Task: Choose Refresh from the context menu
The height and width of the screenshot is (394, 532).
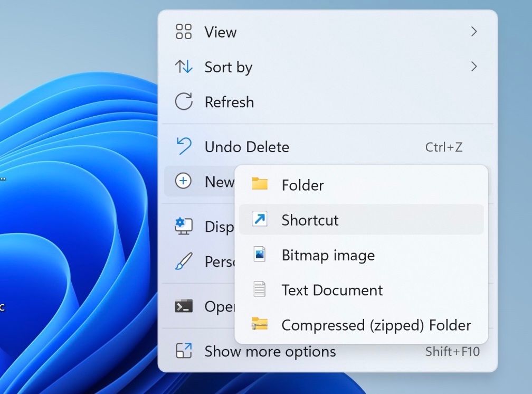Action: pos(328,102)
